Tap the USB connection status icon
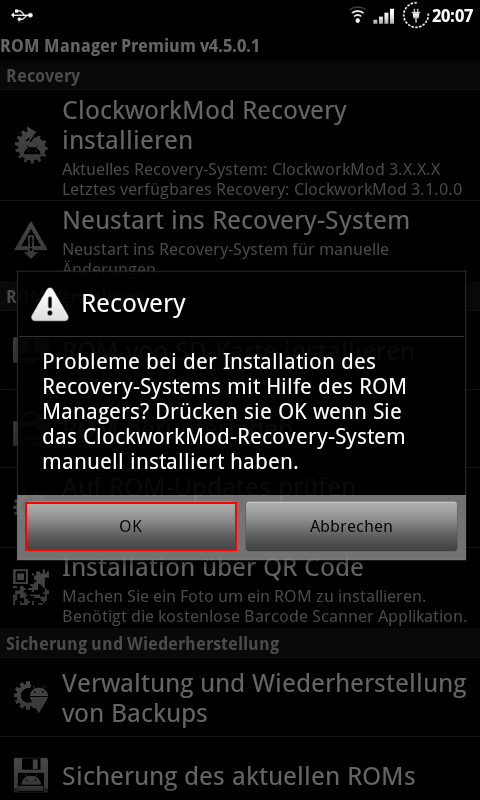This screenshot has height=800, width=480. [21, 16]
